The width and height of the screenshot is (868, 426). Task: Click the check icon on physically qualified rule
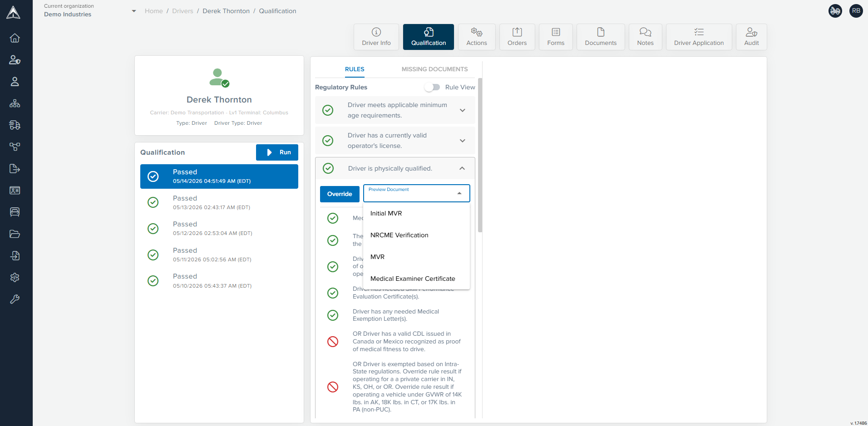pos(328,168)
